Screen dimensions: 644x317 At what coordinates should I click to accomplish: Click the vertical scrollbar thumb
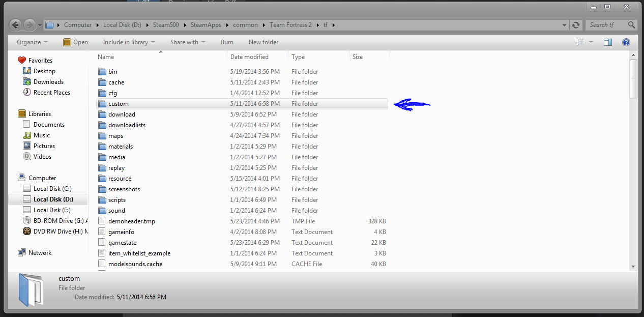[x=633, y=78]
